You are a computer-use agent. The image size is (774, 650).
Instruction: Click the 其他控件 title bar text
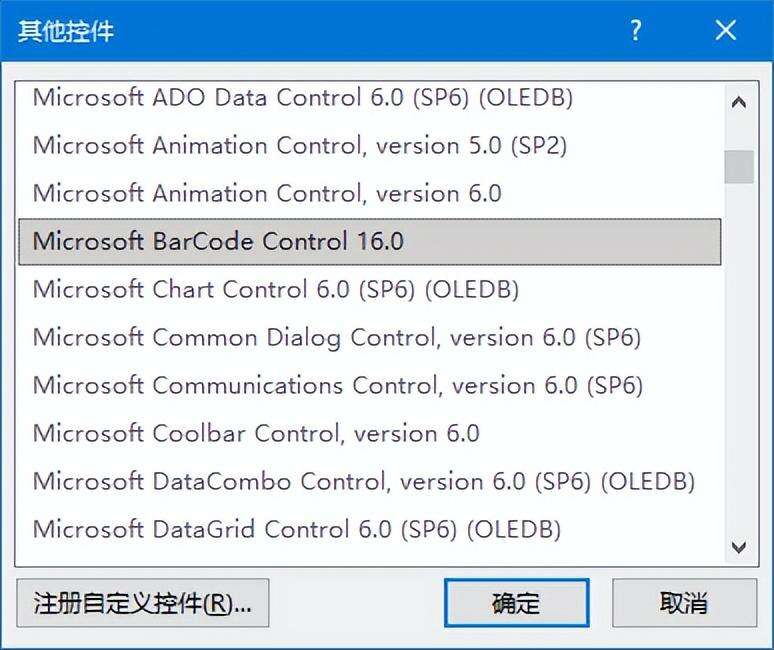click(66, 31)
